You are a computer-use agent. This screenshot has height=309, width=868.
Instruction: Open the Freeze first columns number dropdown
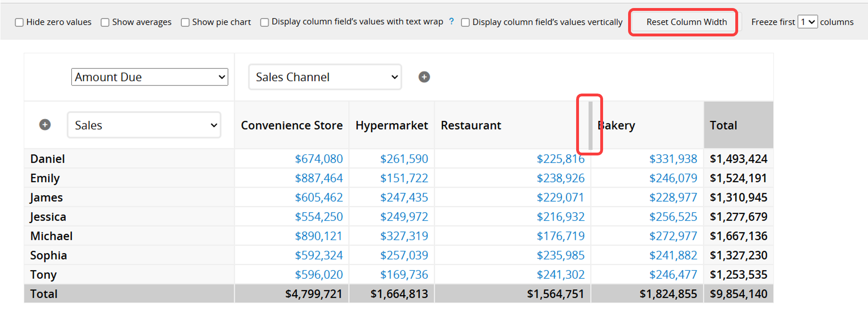(807, 22)
